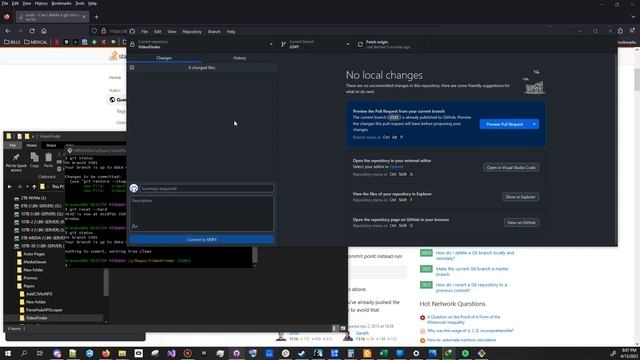Click Explorer up-directory arrow
This screenshot has width=640, height=360.
point(34,187)
